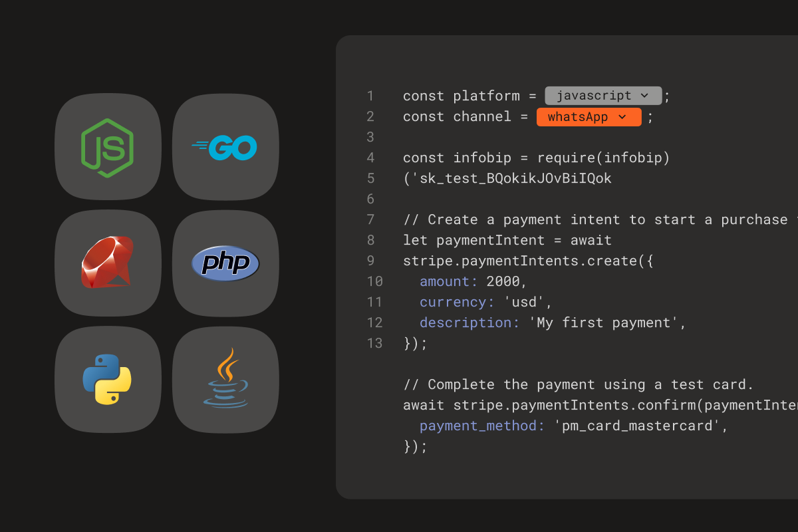Click the Go gopher tail lines icon
This screenshot has width=798, height=532.
(199, 145)
